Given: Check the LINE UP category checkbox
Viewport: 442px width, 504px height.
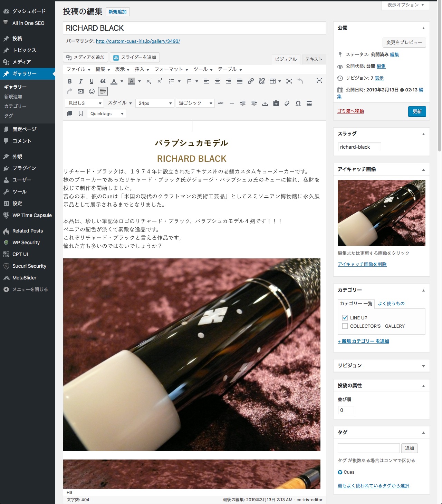Looking at the screenshot, I should (345, 318).
